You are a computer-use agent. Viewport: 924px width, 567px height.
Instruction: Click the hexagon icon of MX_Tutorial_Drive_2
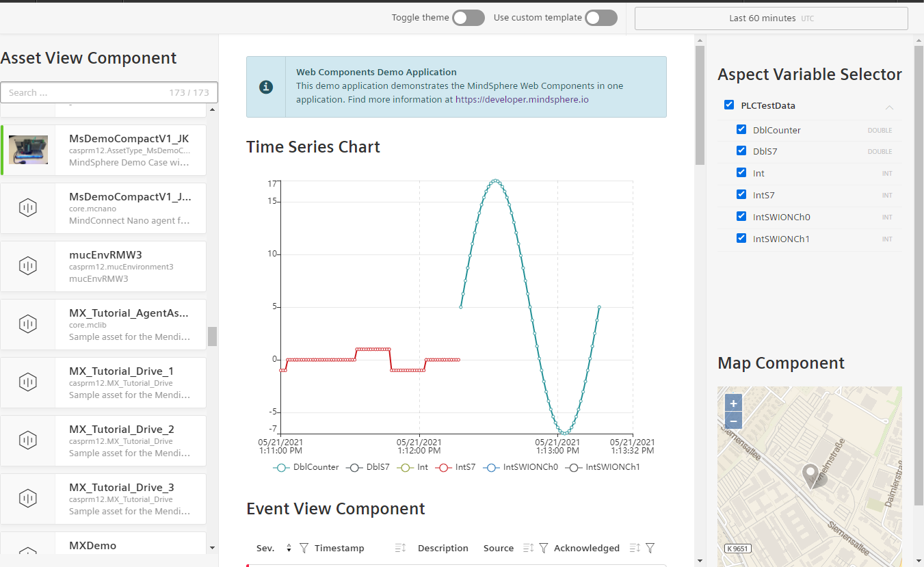point(28,440)
